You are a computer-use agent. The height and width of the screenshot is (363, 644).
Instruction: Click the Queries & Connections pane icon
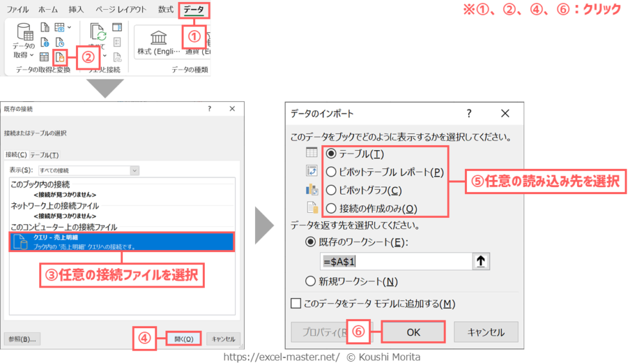click(x=117, y=27)
